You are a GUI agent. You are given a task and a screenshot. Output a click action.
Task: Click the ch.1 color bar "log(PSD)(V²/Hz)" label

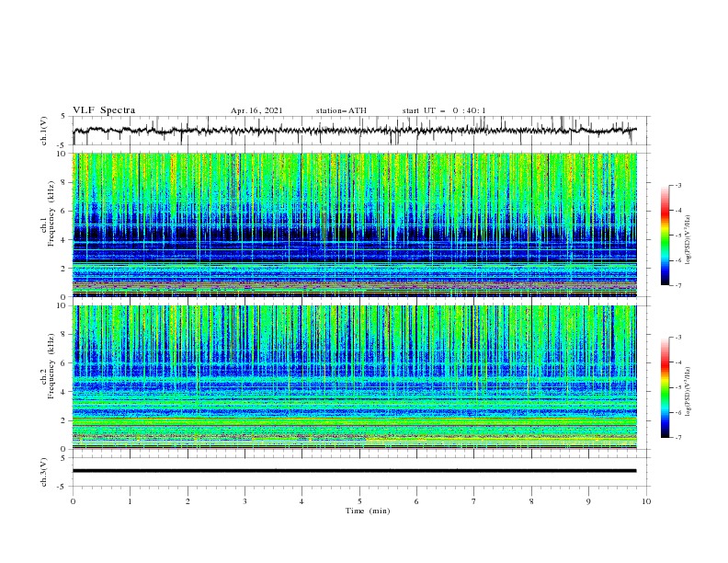(688, 240)
